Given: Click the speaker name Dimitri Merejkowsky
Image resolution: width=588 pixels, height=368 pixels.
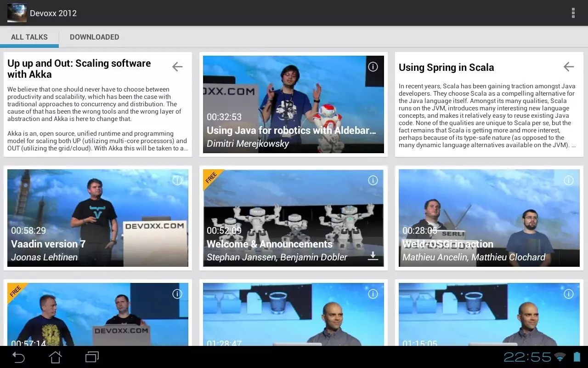Looking at the screenshot, I should pyautogui.click(x=248, y=144).
